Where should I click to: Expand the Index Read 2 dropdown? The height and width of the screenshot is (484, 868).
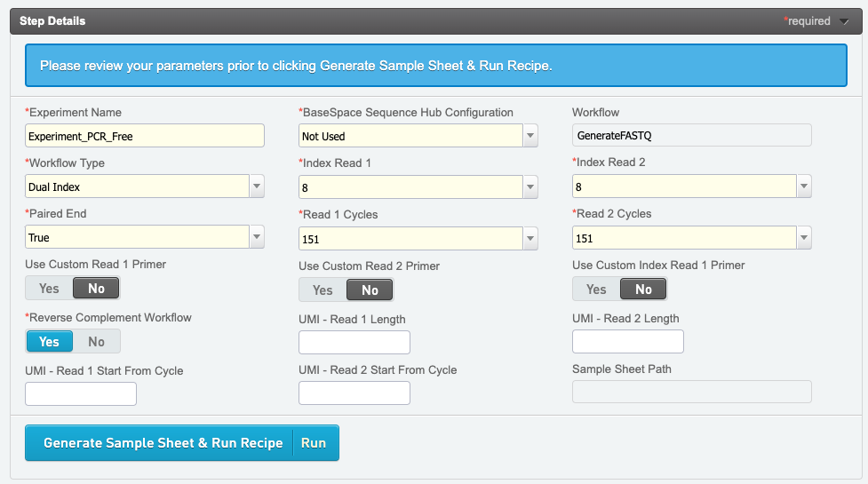(804, 186)
